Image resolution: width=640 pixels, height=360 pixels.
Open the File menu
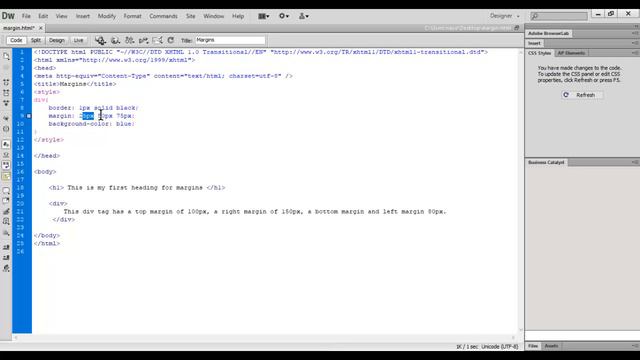[x=26, y=16]
